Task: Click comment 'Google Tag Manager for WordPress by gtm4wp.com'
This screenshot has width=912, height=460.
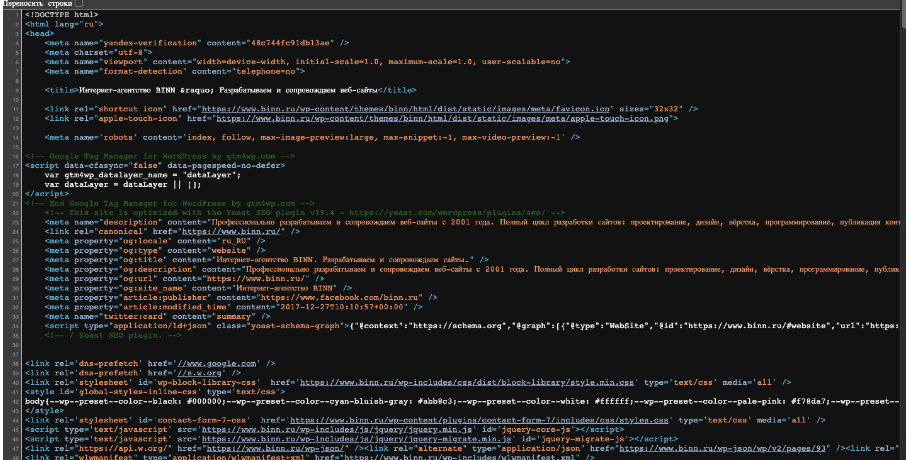Action: tap(162, 156)
